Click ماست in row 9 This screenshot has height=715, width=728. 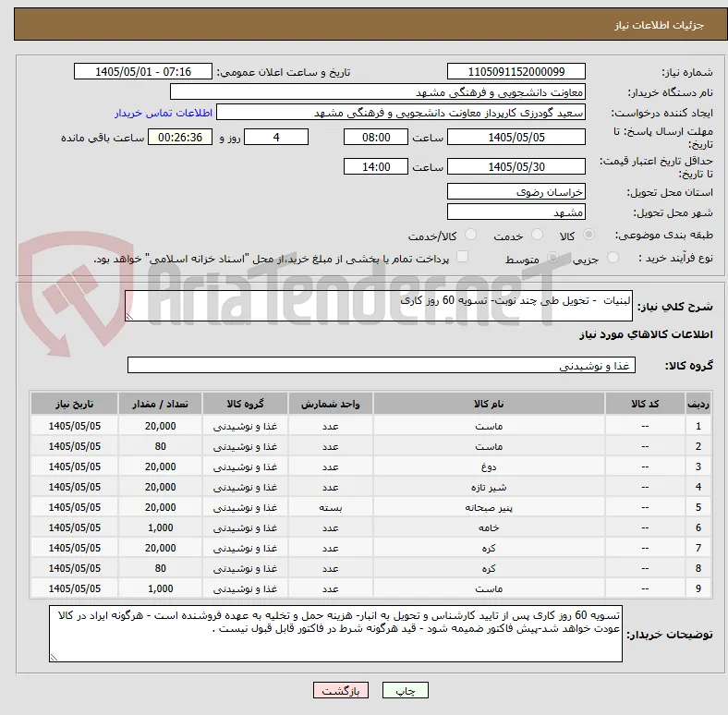tap(489, 588)
